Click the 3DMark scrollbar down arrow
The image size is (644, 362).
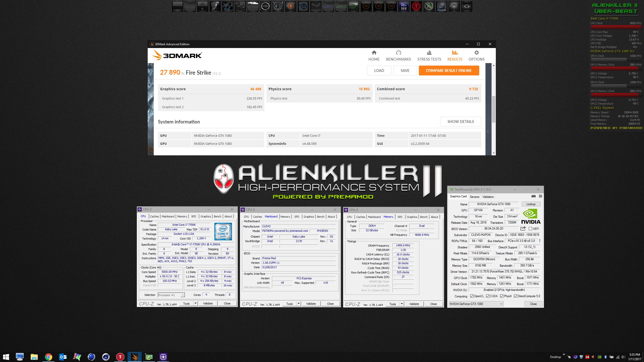[494, 153]
